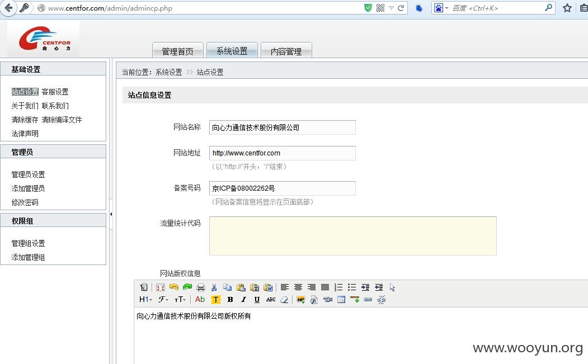Viewport: 588px width, 364px height.
Task: Toggle strikethrough ABC formatting
Action: coord(271,300)
